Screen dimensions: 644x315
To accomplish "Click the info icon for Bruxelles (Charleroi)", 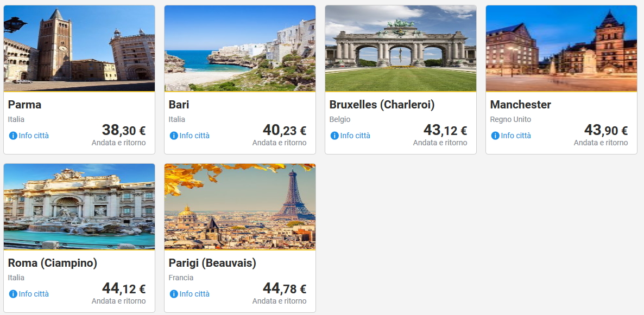I will click(x=334, y=136).
